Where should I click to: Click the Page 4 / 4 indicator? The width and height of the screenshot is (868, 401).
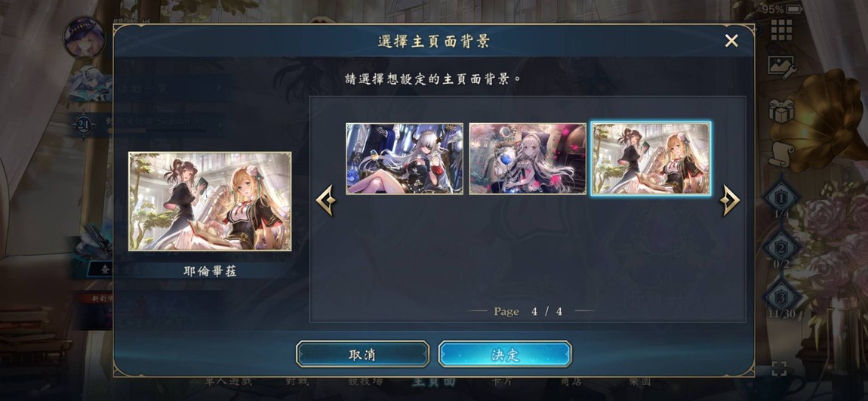(528, 311)
